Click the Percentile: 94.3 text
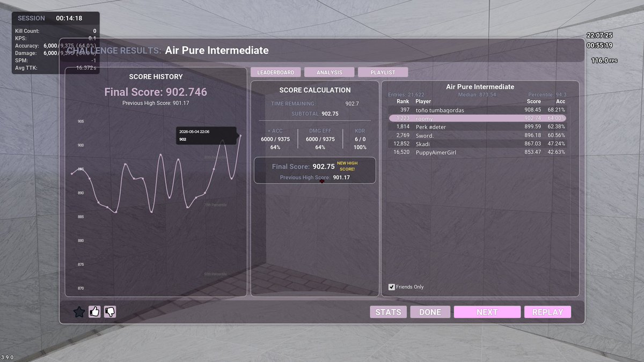Image resolution: width=644 pixels, height=362 pixels. click(547, 94)
